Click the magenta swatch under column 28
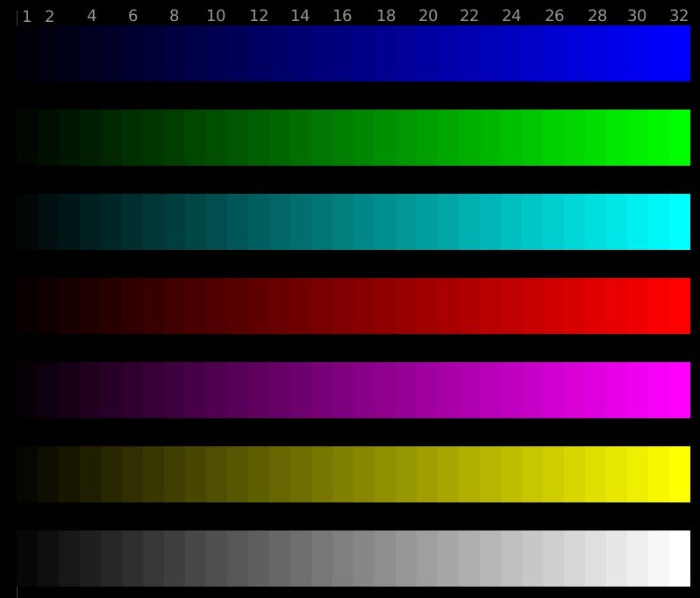 (x=596, y=390)
